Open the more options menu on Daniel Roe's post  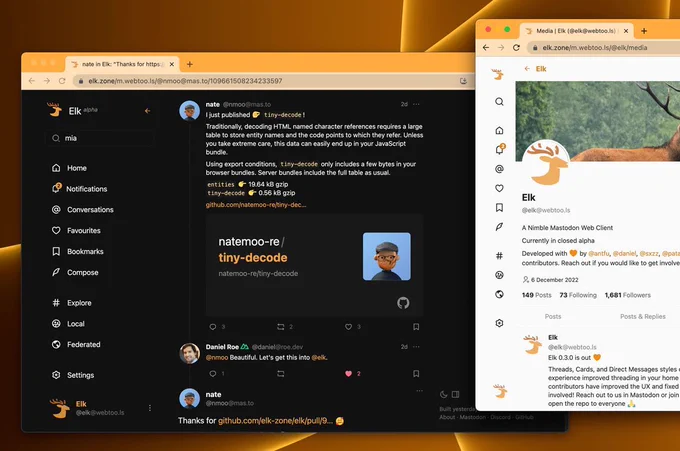pos(416,346)
